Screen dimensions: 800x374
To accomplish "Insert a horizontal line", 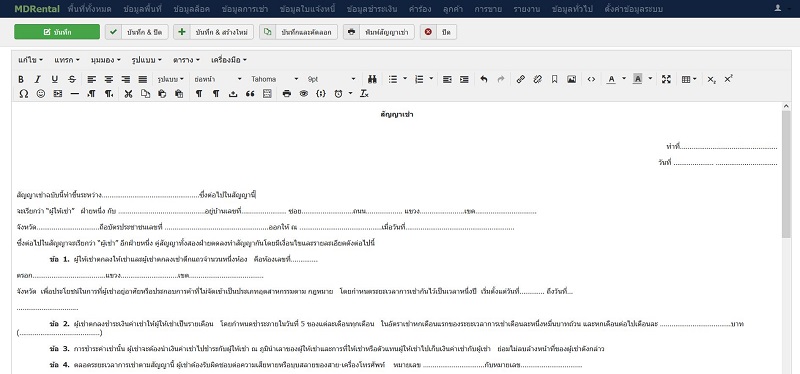I will pos(74,94).
